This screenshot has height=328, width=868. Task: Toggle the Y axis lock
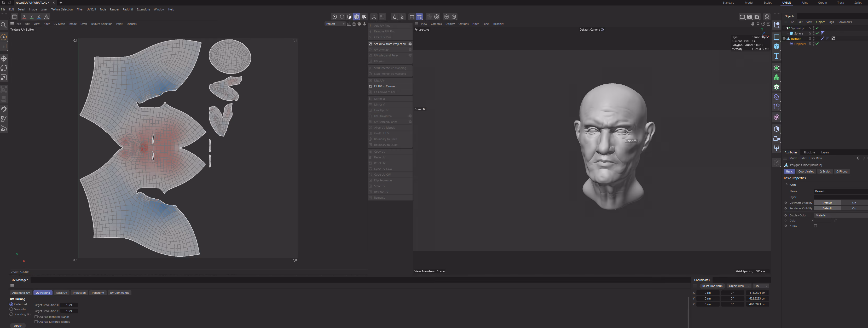[32, 16]
